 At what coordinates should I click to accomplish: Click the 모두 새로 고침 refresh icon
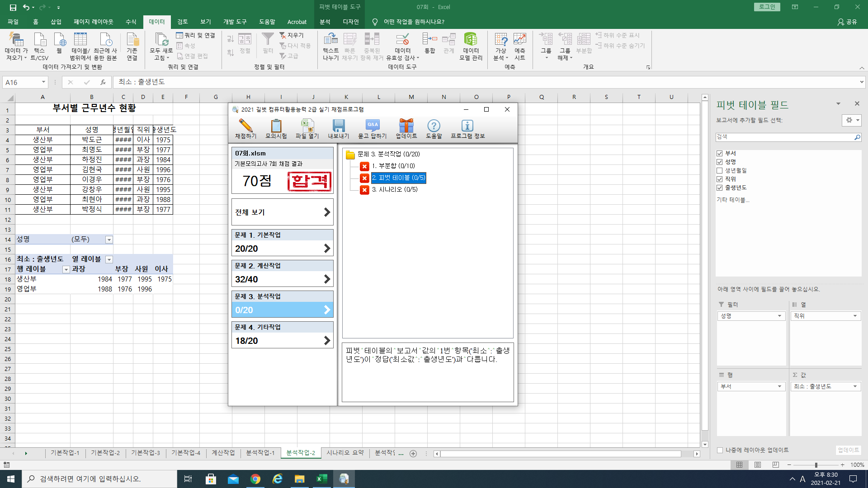coord(161,46)
